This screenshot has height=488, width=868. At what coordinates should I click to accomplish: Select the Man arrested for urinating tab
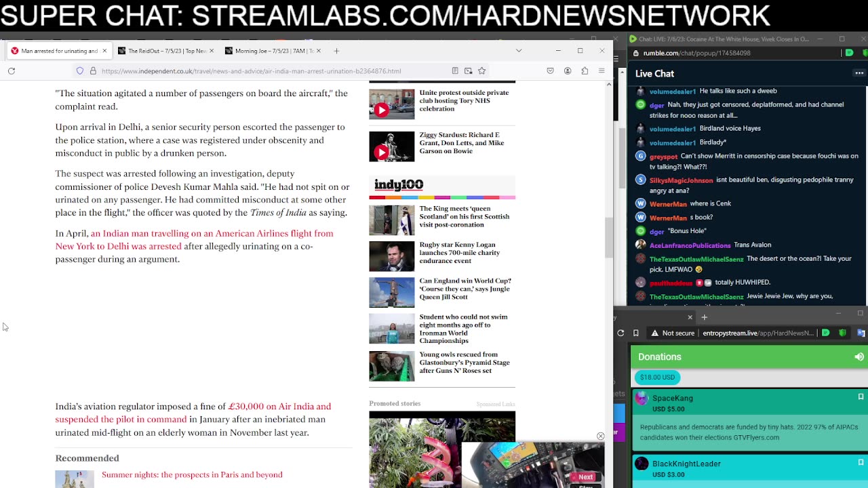click(x=60, y=51)
